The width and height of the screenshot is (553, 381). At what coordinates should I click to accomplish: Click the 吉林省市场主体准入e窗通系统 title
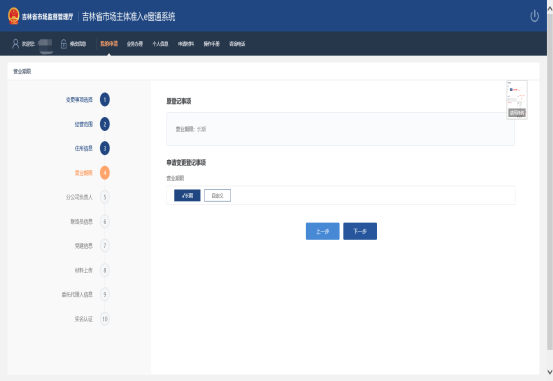coord(129,17)
